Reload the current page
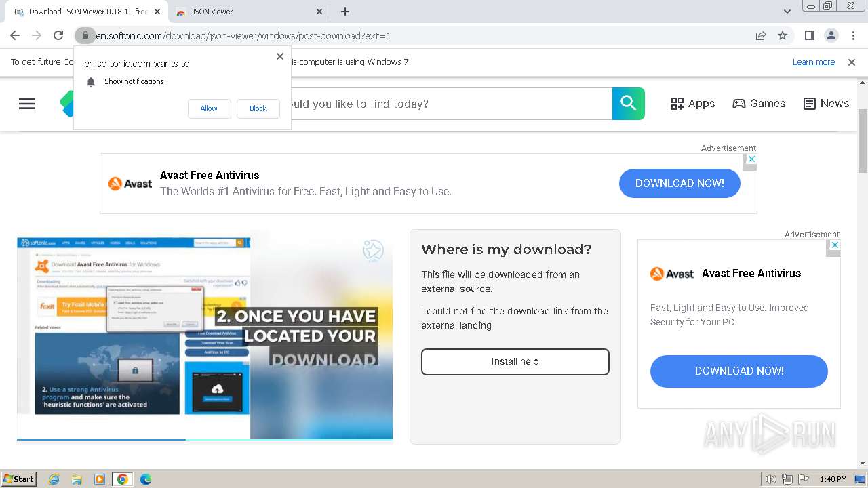 (58, 35)
